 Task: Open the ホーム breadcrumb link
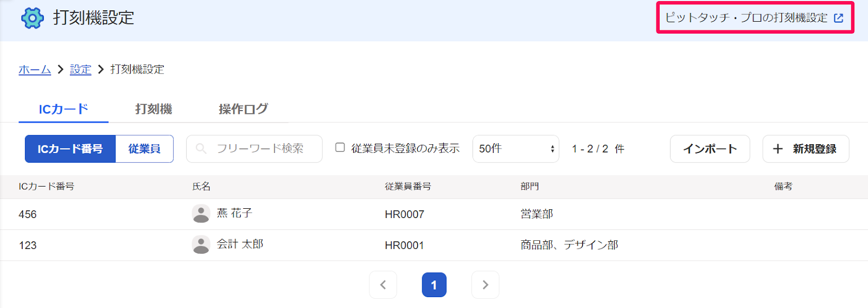point(35,69)
